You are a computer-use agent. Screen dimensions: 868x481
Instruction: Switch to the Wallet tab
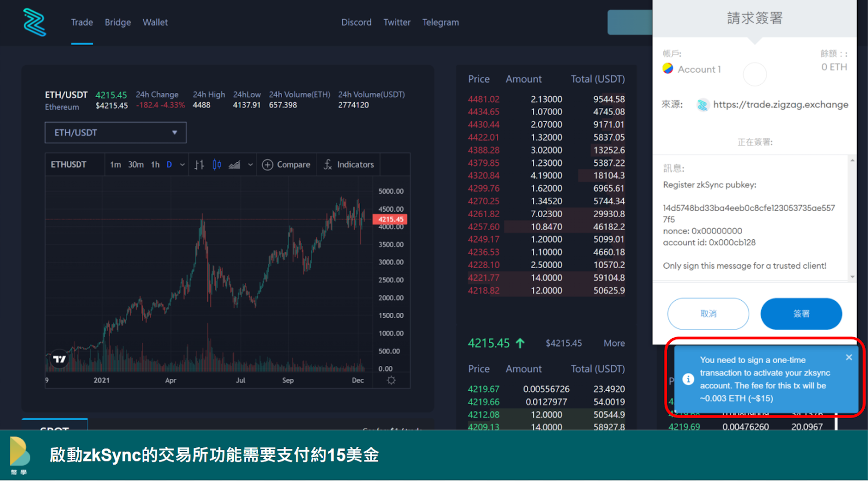(155, 22)
